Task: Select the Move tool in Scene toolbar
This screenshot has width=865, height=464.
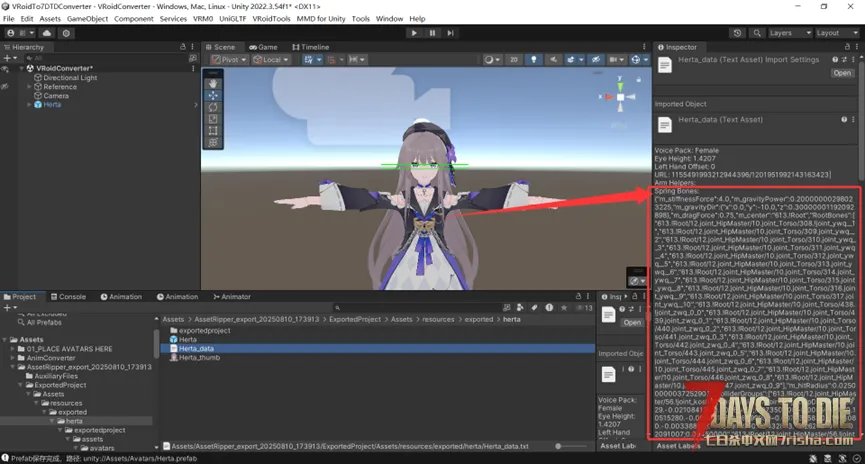Action: [x=213, y=95]
